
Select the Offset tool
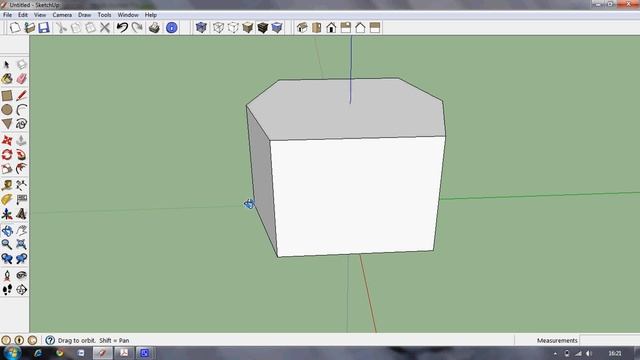coord(21,169)
